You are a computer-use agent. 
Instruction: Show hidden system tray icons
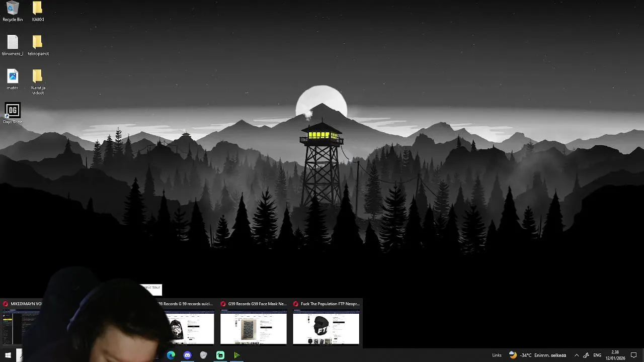[577, 355]
